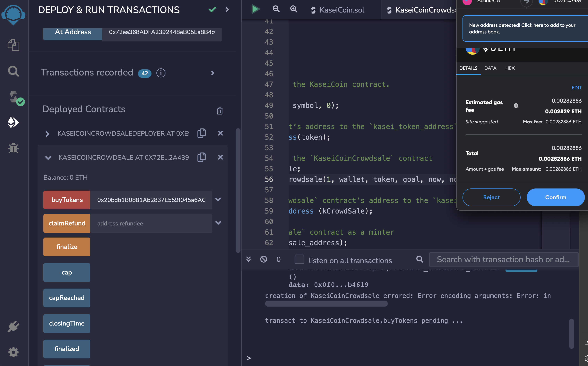This screenshot has width=588, height=366.
Task: Copy KaseiCoinCrowdsale contract address
Action: (201, 157)
